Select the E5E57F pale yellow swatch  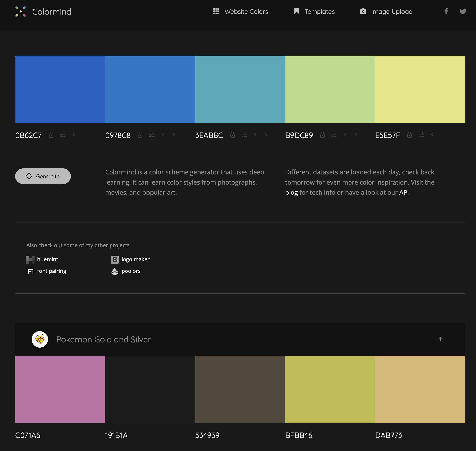420,89
